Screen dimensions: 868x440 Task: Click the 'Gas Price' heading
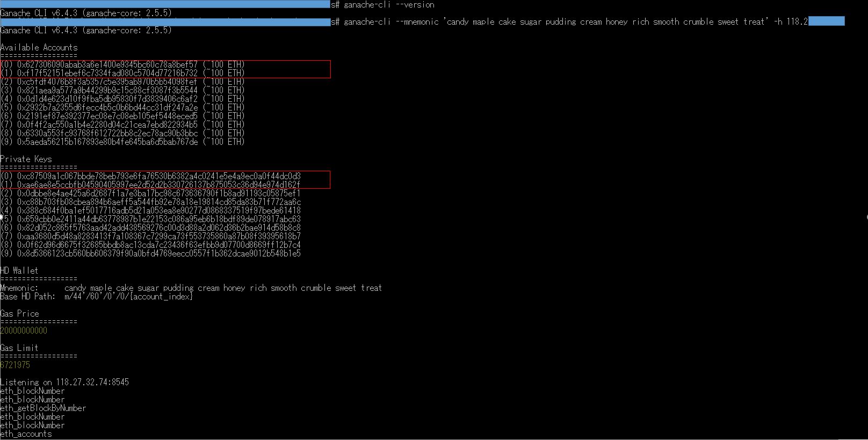point(19,314)
